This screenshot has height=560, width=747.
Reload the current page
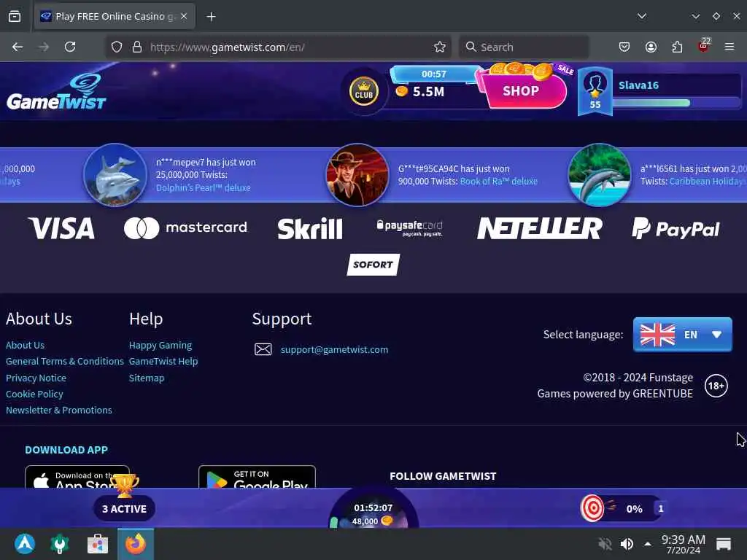[70, 47]
